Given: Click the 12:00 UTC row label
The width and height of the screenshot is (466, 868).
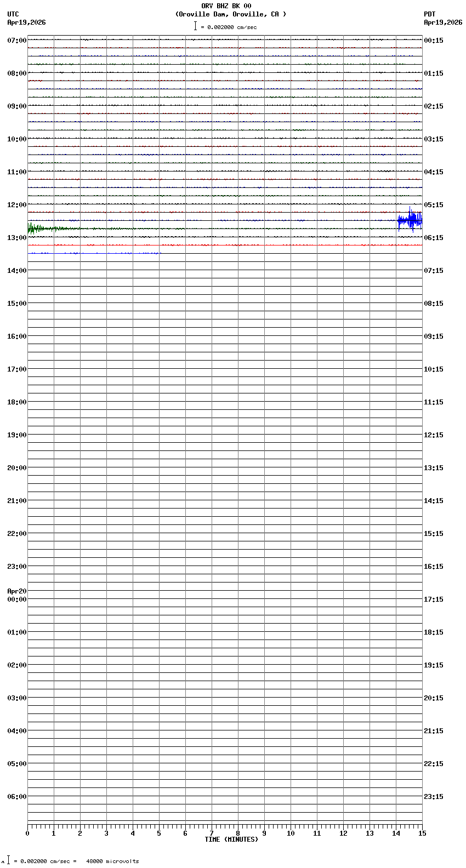Looking at the screenshot, I should pos(17,205).
